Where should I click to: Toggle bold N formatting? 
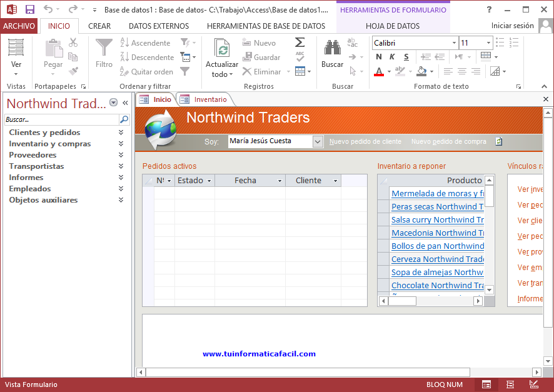(x=379, y=57)
